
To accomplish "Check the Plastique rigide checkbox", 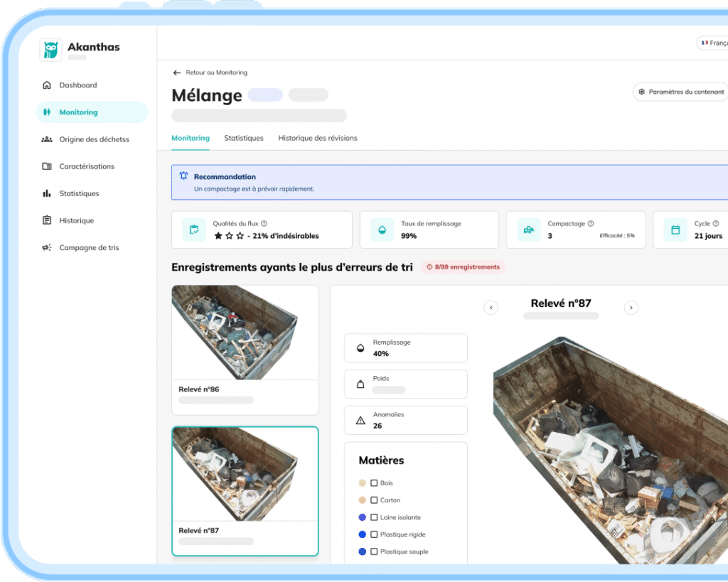I will coord(374,534).
